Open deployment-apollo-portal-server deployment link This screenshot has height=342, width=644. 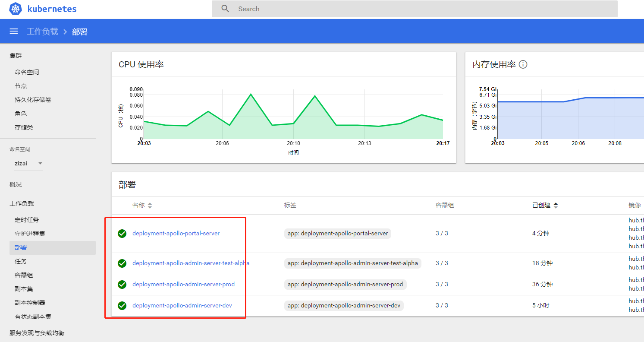[x=176, y=233]
